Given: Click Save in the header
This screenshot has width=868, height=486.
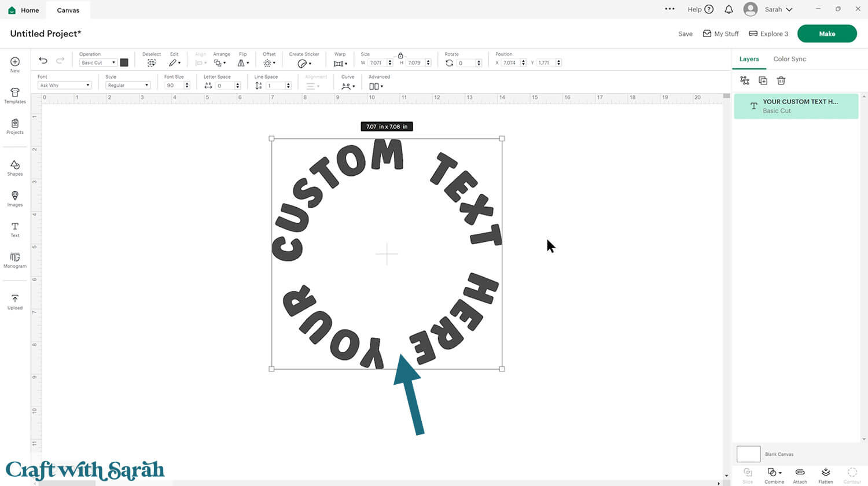Looking at the screenshot, I should pos(685,34).
